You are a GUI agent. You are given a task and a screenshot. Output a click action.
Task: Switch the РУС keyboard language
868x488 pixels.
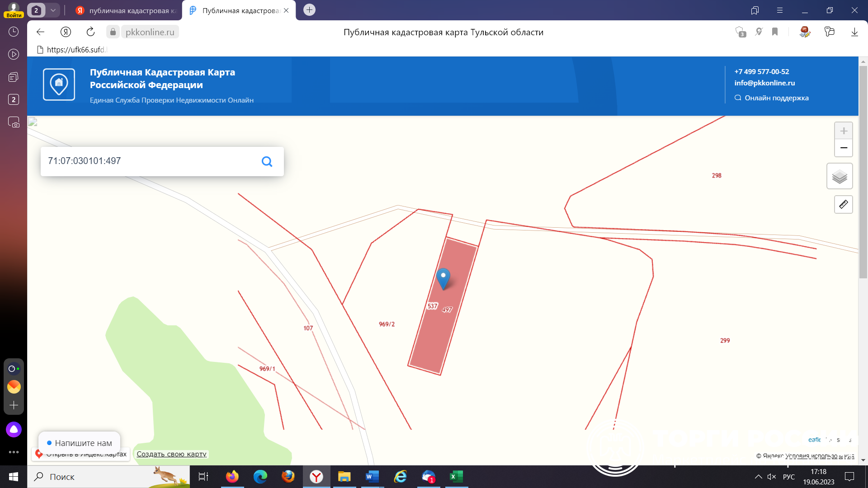[789, 477]
